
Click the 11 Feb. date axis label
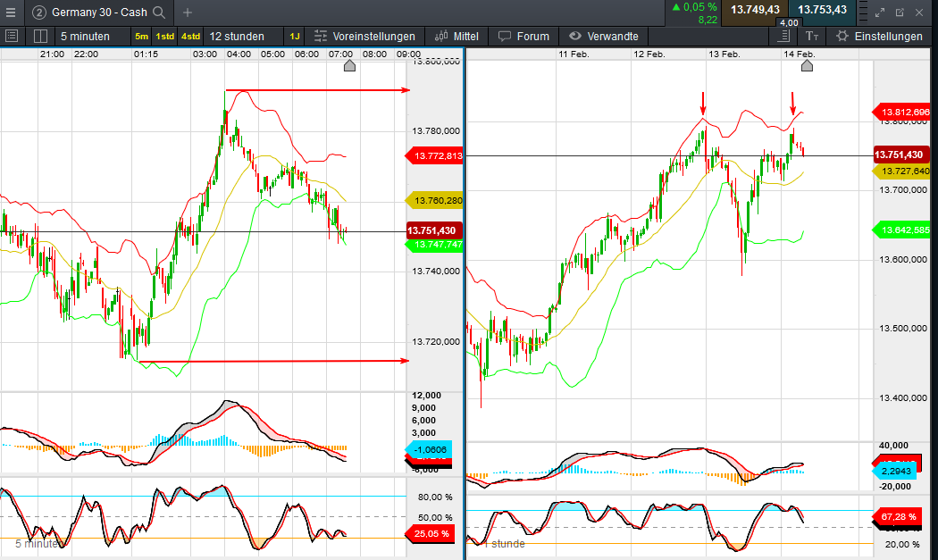[574, 54]
